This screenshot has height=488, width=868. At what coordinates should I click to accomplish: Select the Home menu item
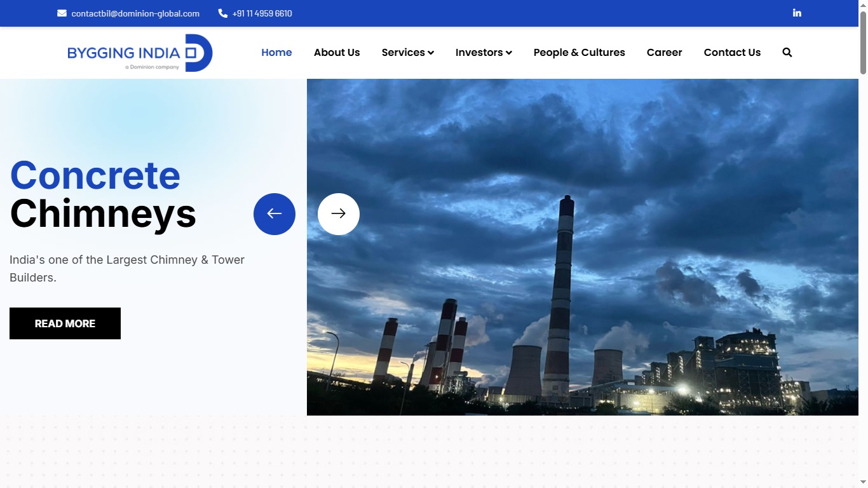click(276, 53)
